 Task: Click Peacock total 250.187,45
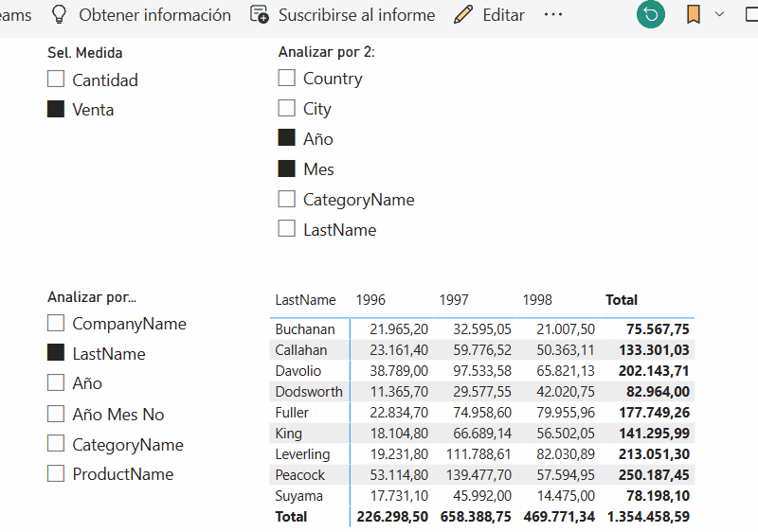[x=654, y=475]
